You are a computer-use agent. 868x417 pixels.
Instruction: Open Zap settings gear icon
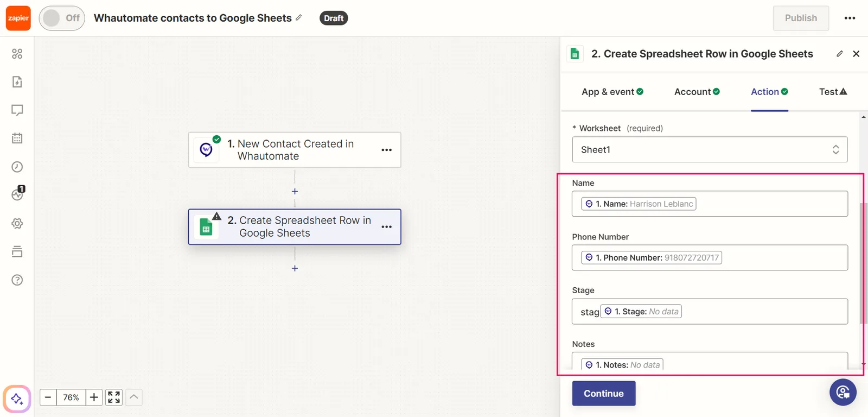[17, 223]
